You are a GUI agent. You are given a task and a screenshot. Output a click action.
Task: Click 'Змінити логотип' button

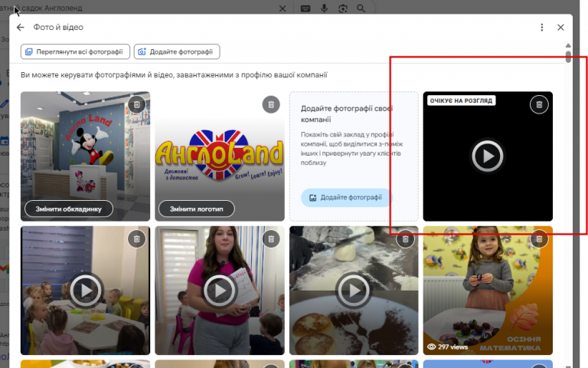point(197,209)
